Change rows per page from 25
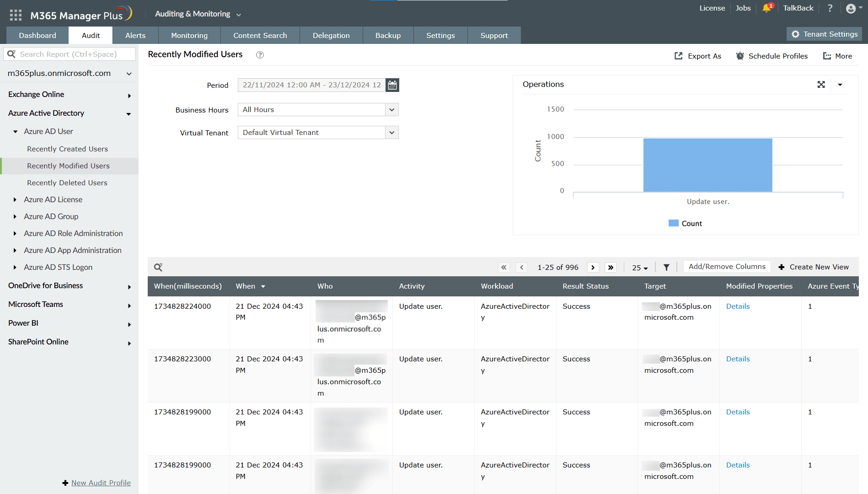 (x=640, y=268)
